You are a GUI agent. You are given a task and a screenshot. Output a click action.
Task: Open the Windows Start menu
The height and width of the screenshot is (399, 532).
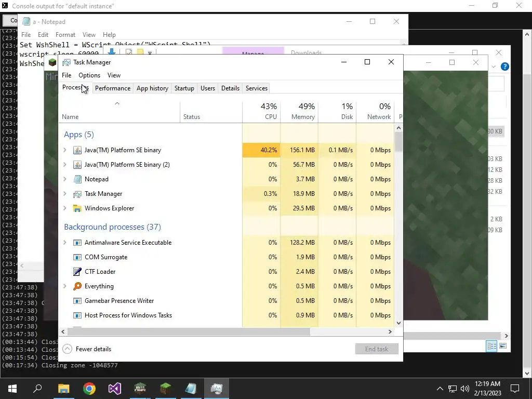pyautogui.click(x=12, y=389)
